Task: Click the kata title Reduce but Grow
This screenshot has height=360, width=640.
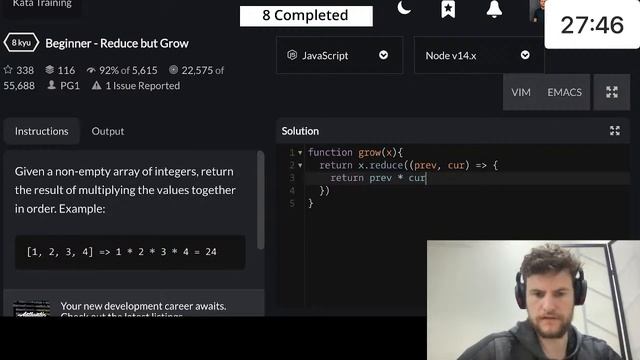Action: pos(117,43)
